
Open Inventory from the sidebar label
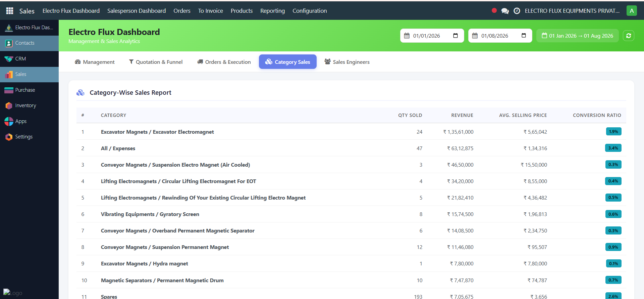point(25,105)
